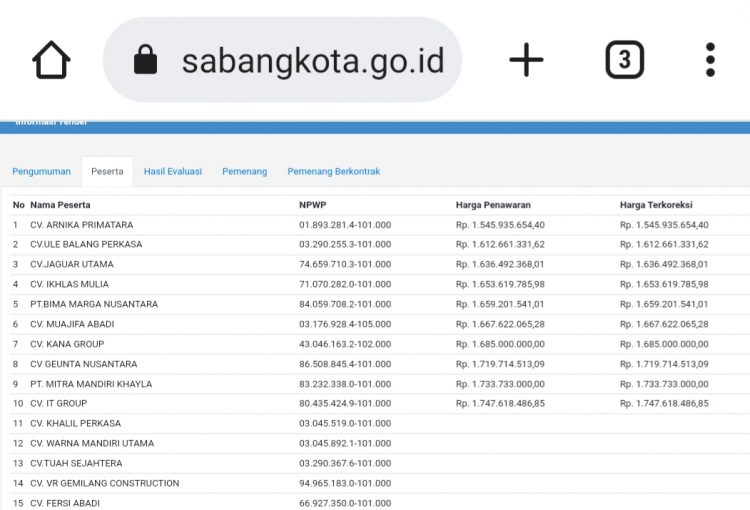Select PT. MITRA MANDIRI KHAYLA name
This screenshot has height=510, width=750.
[91, 384]
